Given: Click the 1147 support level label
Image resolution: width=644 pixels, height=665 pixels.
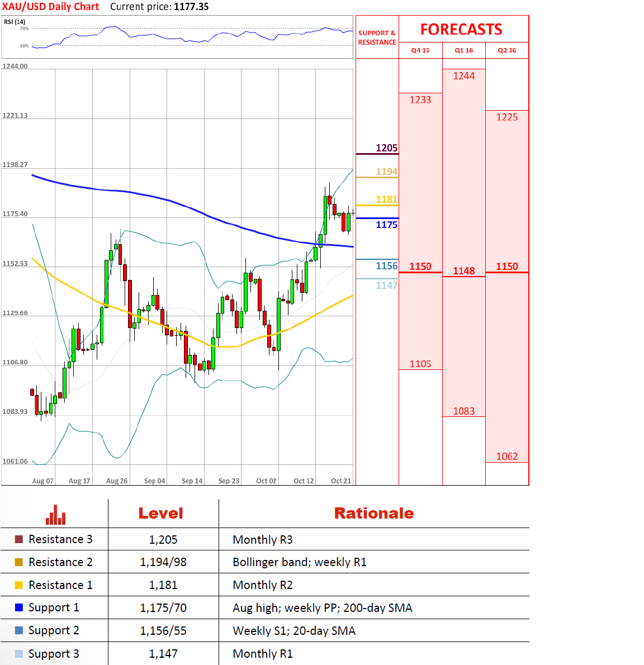Looking at the screenshot, I should pyautogui.click(x=386, y=286).
